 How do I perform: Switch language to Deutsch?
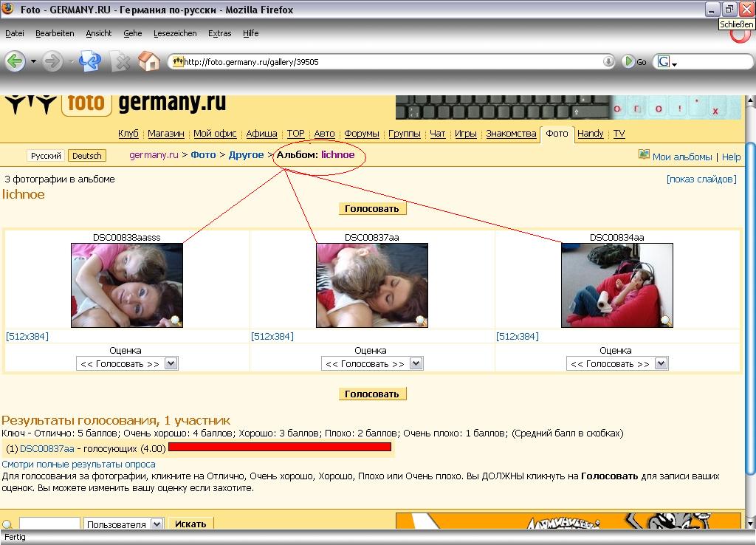[x=86, y=156]
